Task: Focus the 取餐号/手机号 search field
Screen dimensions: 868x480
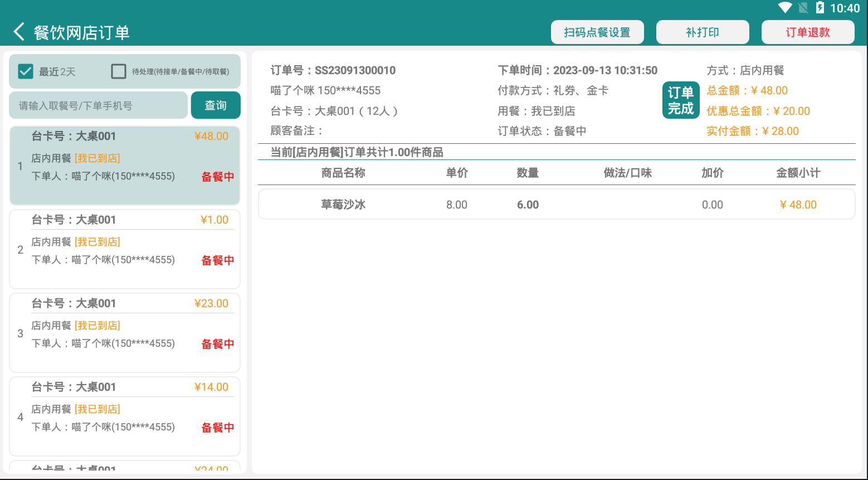Action: point(98,105)
